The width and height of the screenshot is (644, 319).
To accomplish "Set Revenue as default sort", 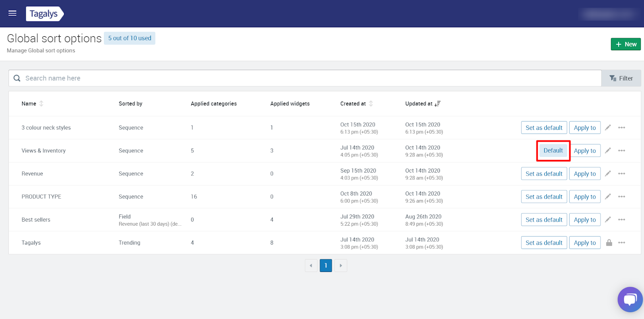I will click(x=544, y=174).
